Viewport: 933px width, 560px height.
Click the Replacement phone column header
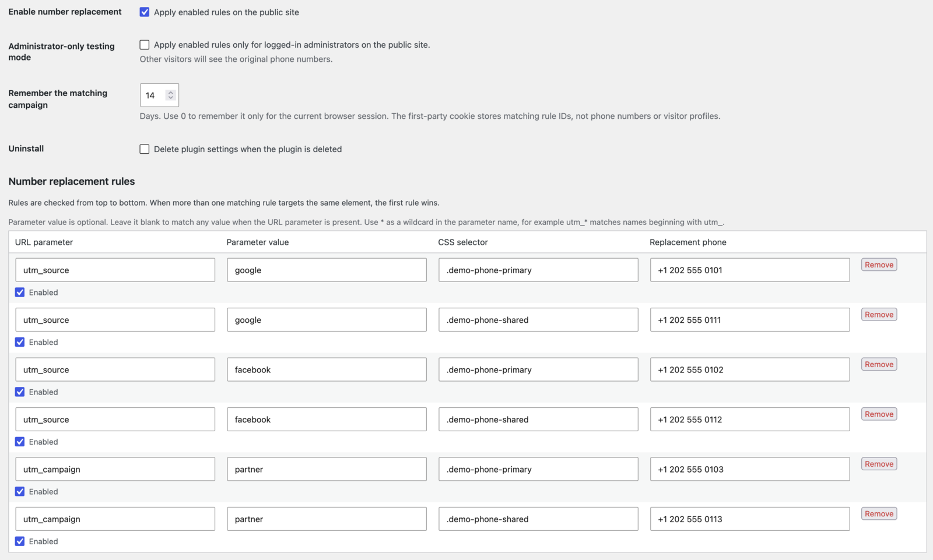tap(688, 242)
